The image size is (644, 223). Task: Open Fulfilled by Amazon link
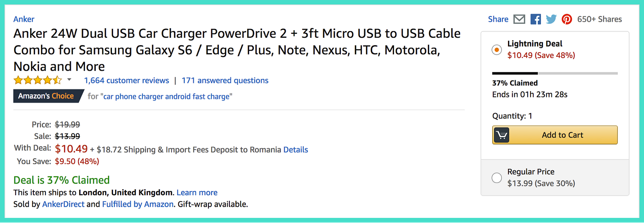click(138, 204)
